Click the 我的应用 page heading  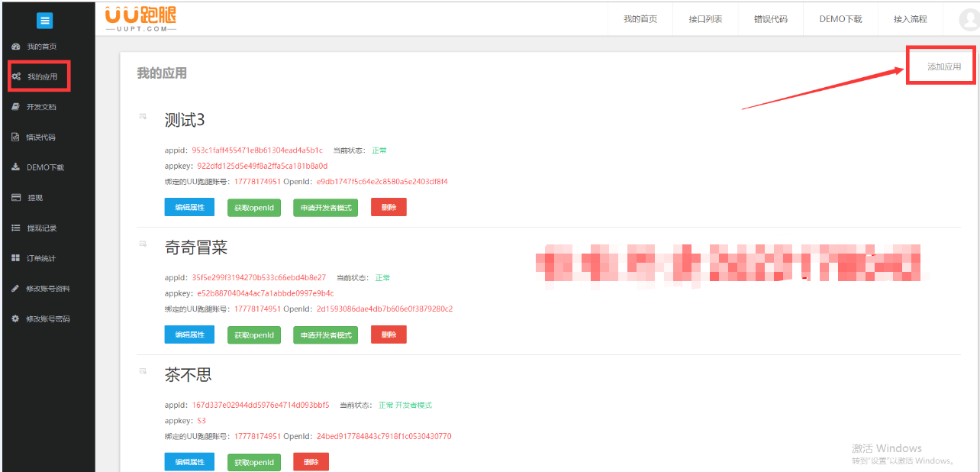point(162,73)
